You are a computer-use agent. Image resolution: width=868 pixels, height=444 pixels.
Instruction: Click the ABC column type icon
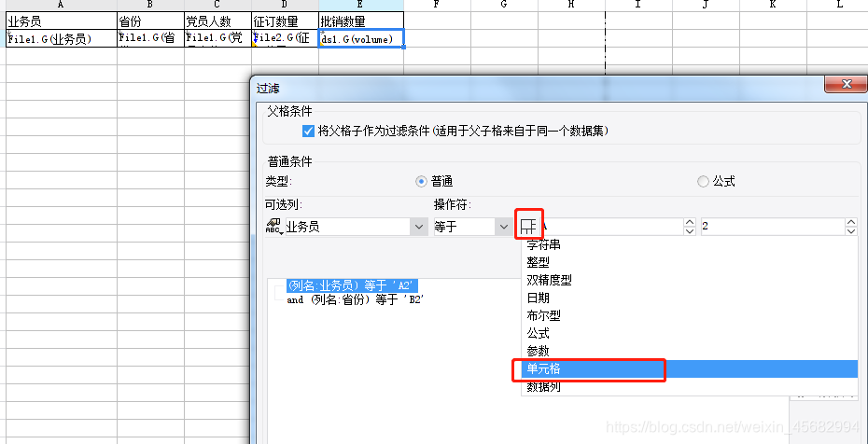[x=274, y=226]
